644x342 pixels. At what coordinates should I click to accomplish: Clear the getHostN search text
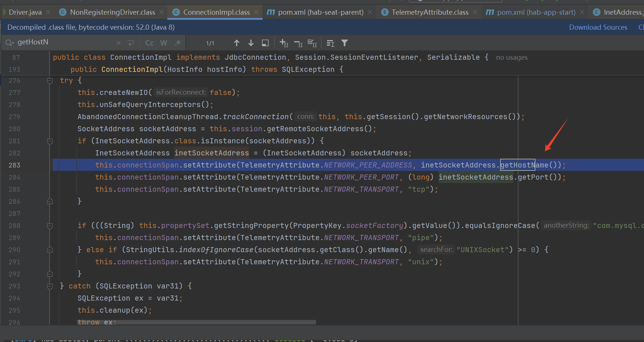coord(118,43)
